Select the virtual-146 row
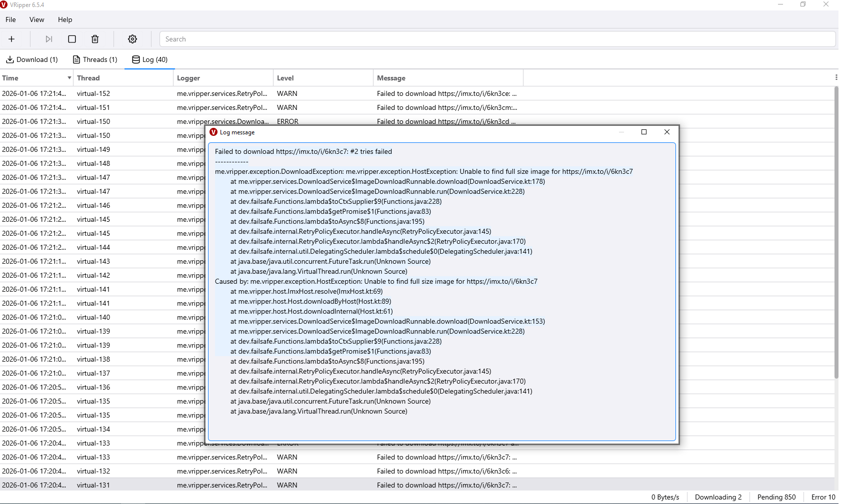This screenshot has height=504, width=846. (102, 205)
